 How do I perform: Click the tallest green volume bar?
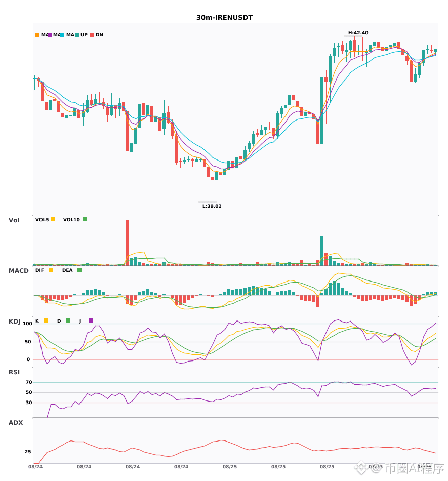point(322,251)
